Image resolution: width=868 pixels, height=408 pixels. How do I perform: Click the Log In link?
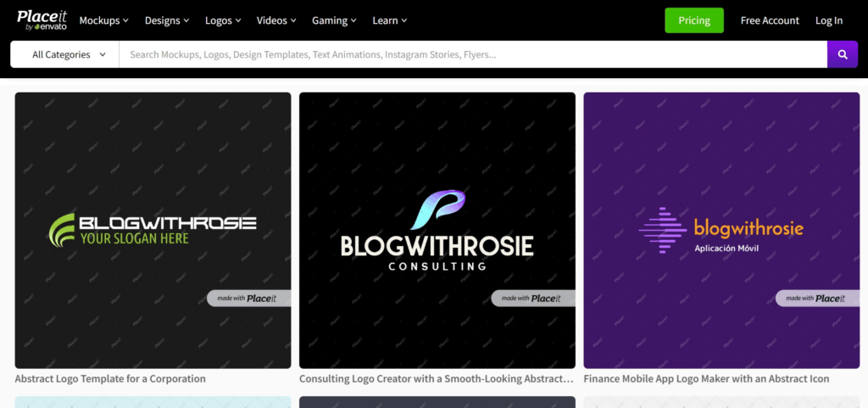pyautogui.click(x=828, y=20)
